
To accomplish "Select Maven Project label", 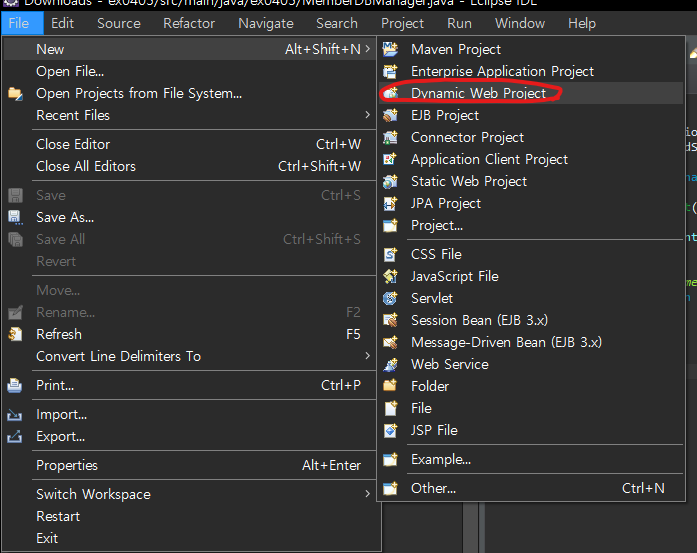I will tap(456, 49).
